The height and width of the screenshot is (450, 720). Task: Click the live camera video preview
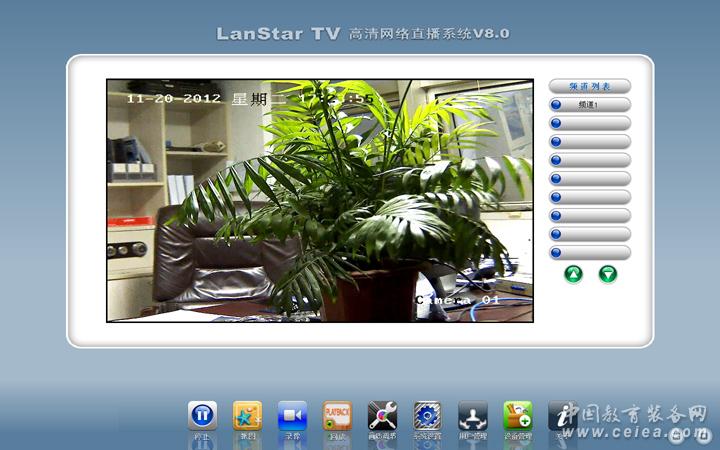[320, 200]
